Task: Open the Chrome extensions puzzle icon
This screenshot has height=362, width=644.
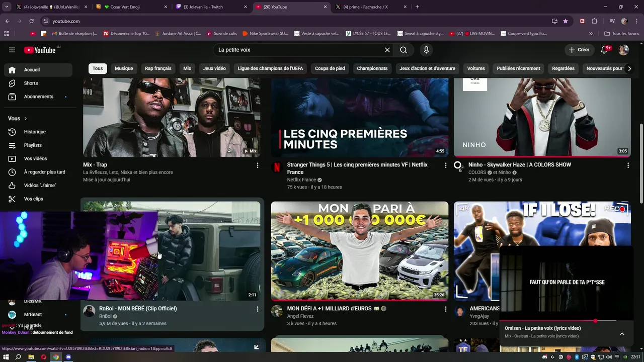Action: pos(594,21)
